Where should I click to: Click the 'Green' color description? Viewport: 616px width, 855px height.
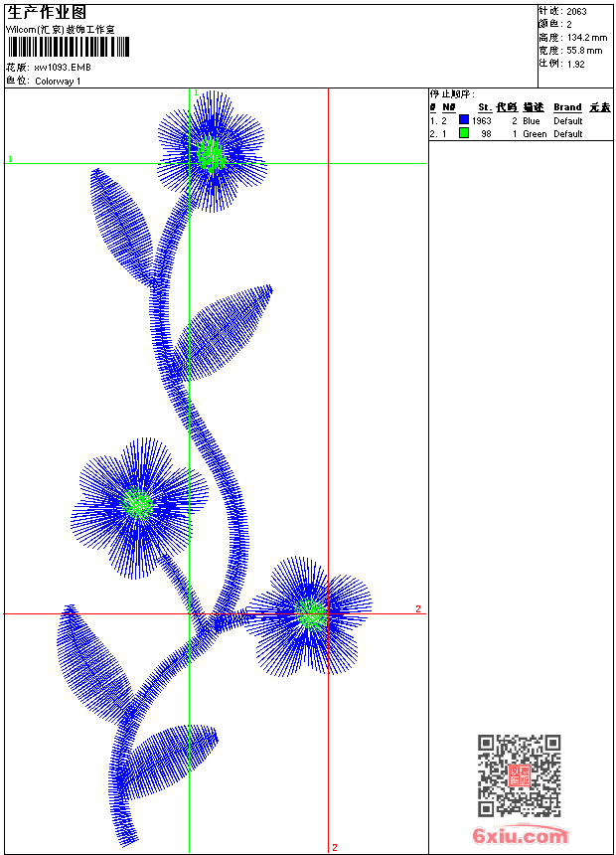point(535,134)
